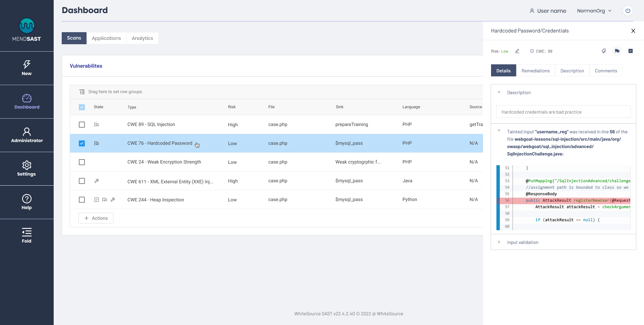Viewport: 644px width, 325px height.
Task: Collapse the Description section
Action: [x=499, y=92]
